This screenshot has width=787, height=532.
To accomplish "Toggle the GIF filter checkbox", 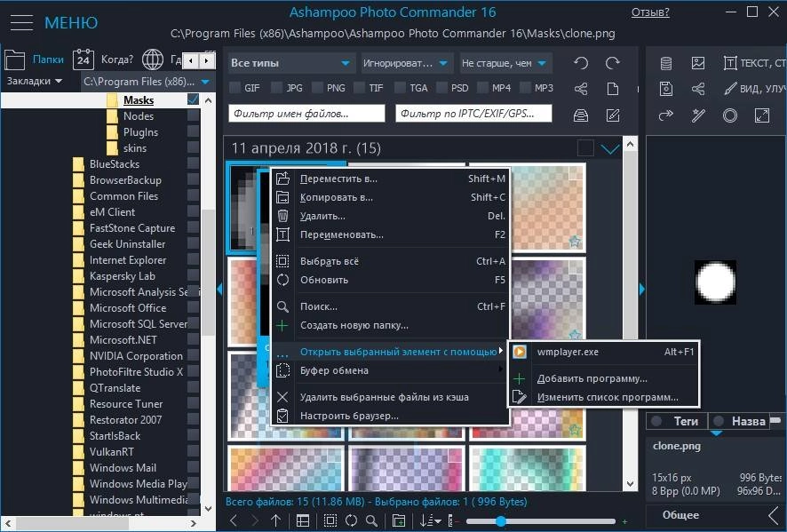I will [235, 88].
